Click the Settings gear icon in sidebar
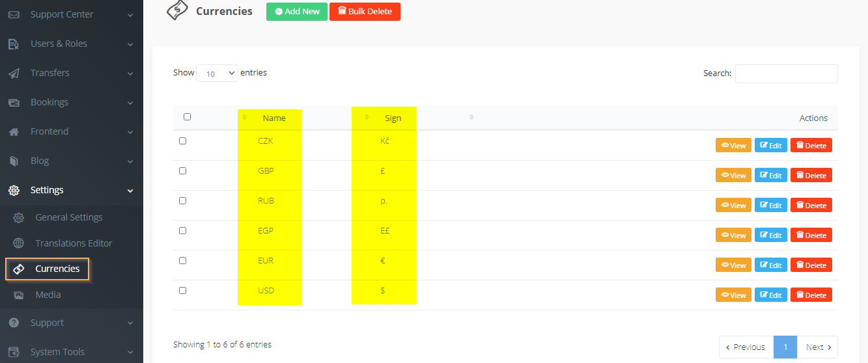Image resolution: width=868 pixels, height=363 pixels. (x=14, y=190)
